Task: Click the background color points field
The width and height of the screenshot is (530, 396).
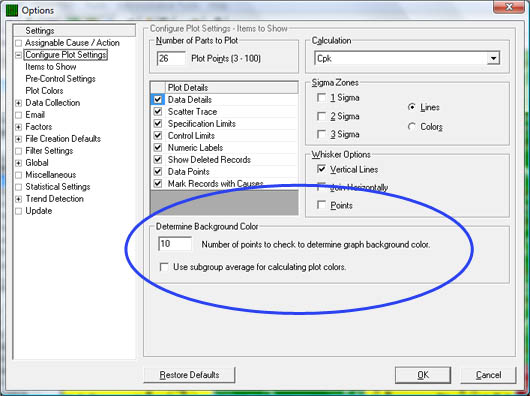Action: click(175, 244)
